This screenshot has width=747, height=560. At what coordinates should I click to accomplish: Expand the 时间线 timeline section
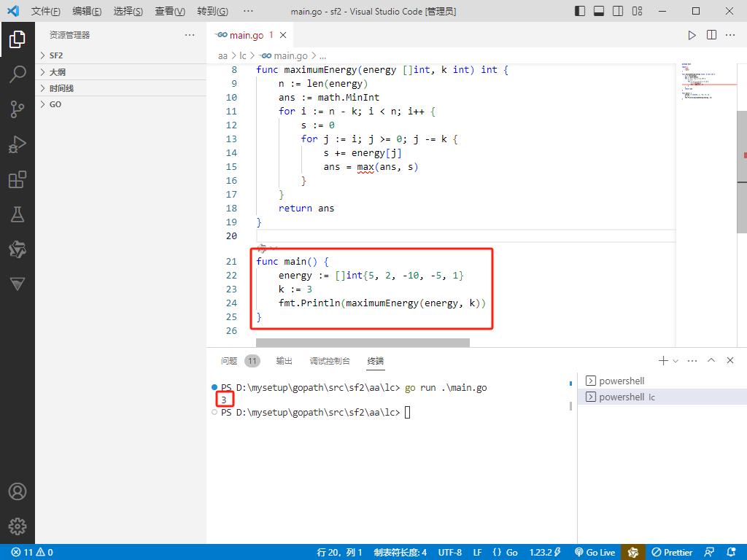click(x=121, y=88)
